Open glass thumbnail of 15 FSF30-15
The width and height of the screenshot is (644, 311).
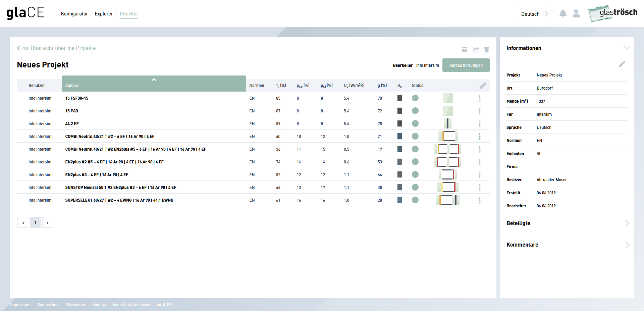tap(448, 98)
